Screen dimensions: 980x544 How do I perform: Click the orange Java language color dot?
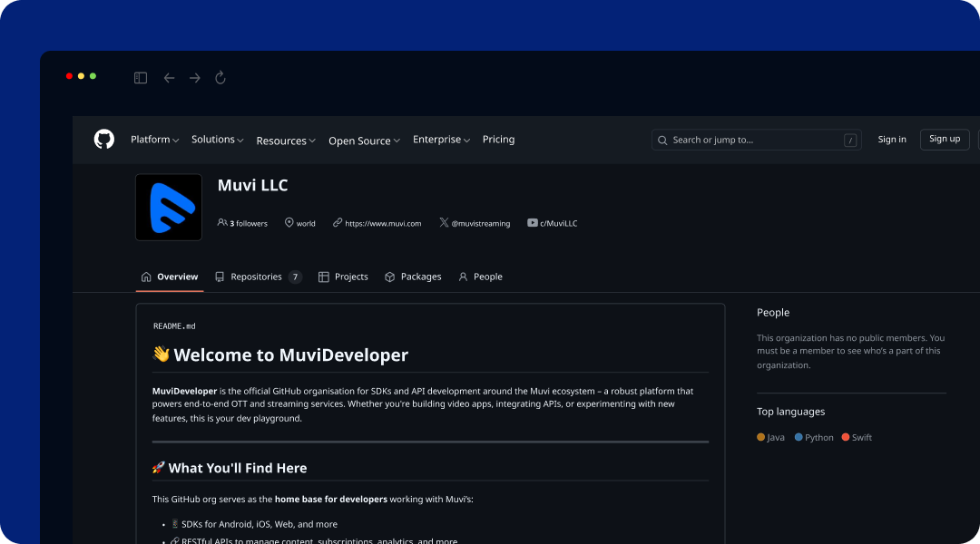[x=760, y=436]
